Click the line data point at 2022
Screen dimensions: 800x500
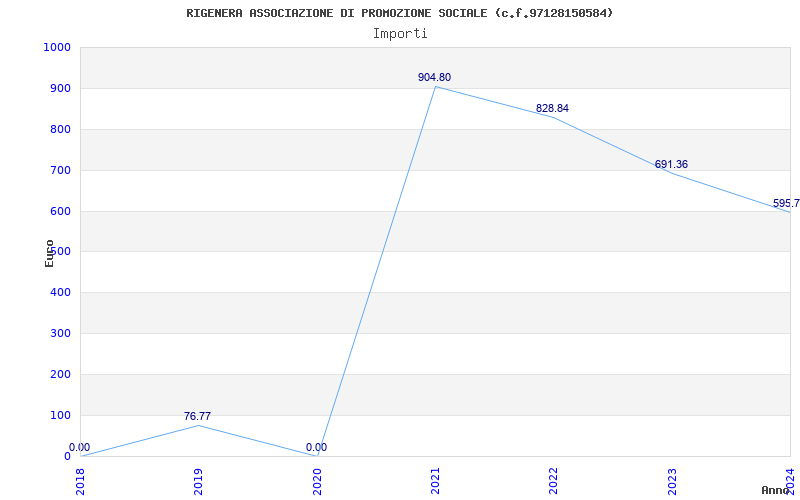[554, 117]
